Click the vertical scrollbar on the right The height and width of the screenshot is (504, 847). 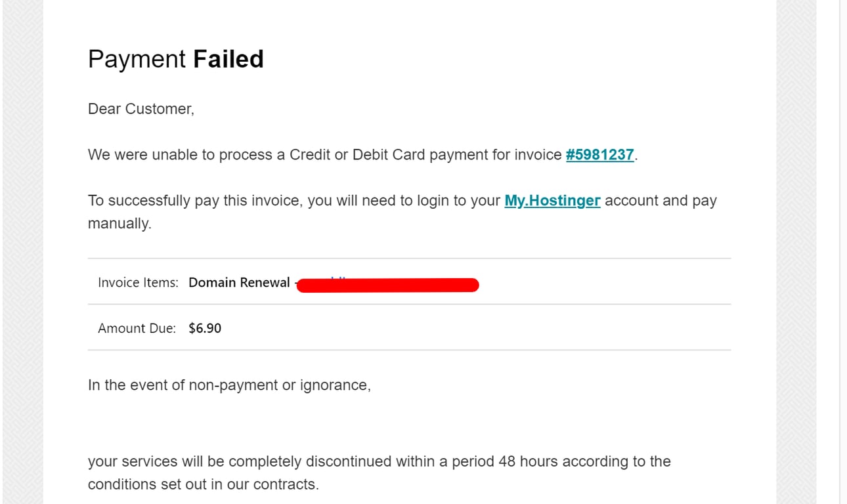click(840, 252)
